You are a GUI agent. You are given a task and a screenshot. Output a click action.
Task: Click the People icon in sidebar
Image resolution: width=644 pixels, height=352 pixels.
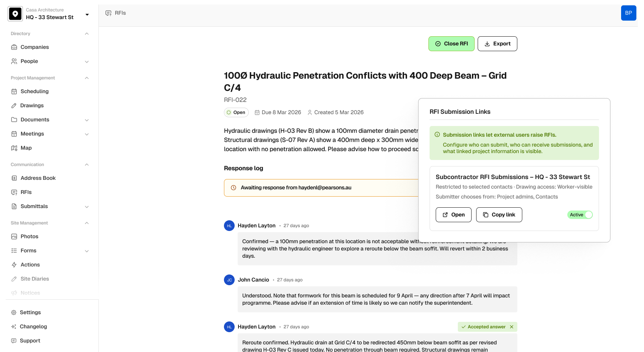[14, 61]
